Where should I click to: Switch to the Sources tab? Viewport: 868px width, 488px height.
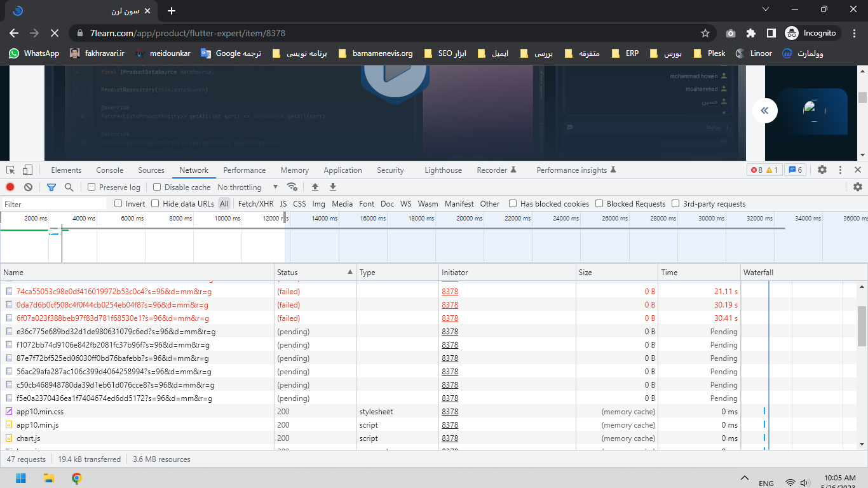151,170
